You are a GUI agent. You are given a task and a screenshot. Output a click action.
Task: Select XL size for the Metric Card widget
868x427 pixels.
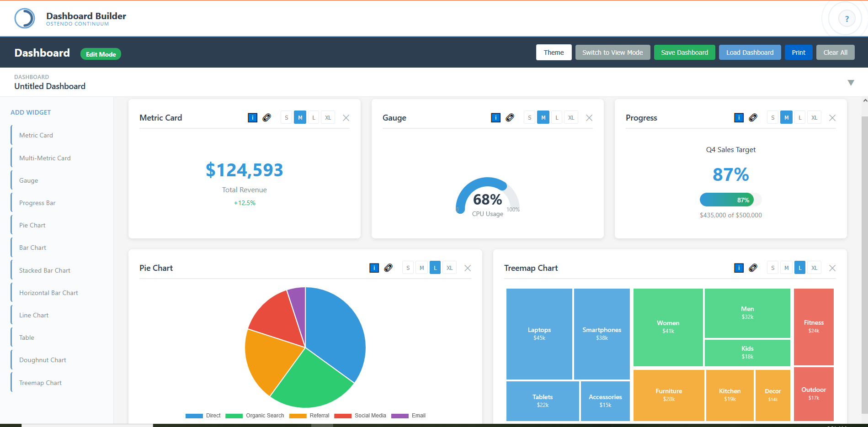pos(328,117)
